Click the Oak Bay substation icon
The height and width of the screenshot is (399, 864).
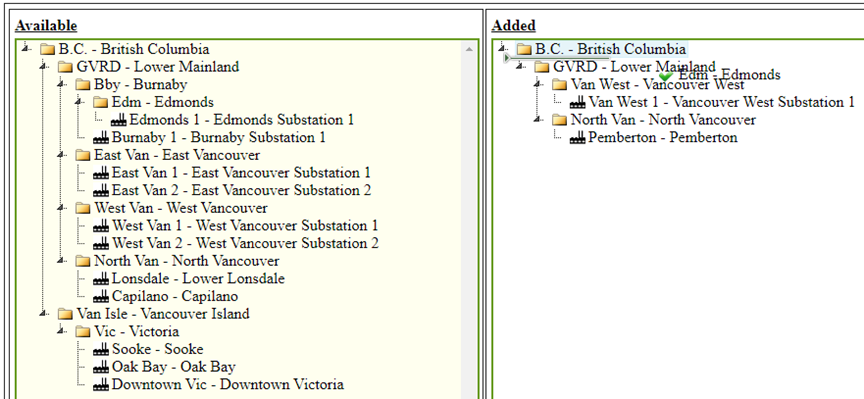(101, 367)
